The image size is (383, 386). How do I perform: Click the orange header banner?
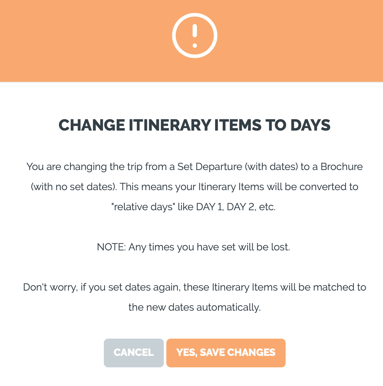[191, 41]
